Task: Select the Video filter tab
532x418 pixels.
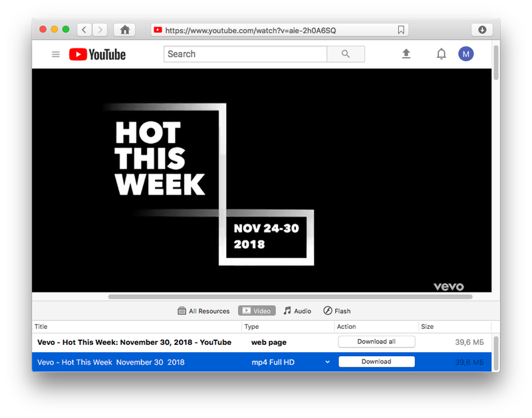Action: [257, 311]
